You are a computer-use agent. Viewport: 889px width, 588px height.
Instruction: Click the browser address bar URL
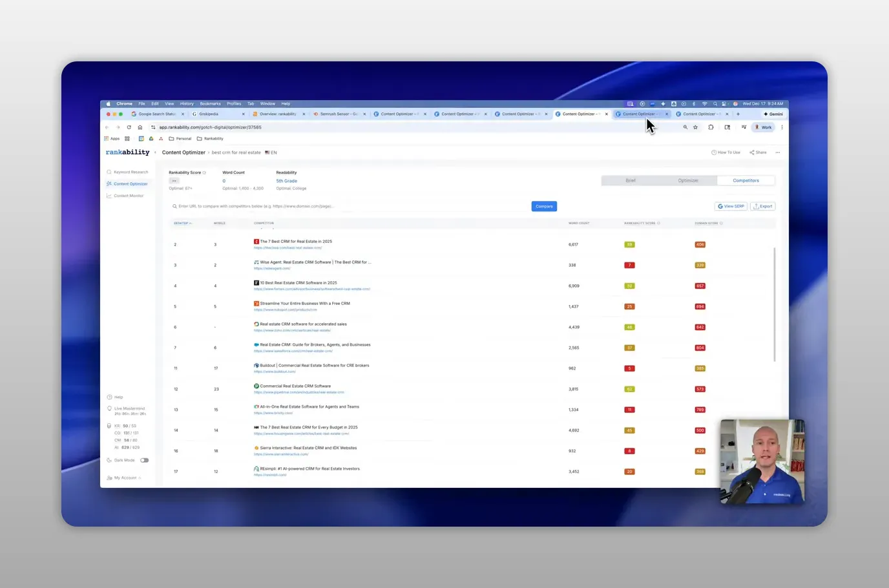(x=211, y=127)
